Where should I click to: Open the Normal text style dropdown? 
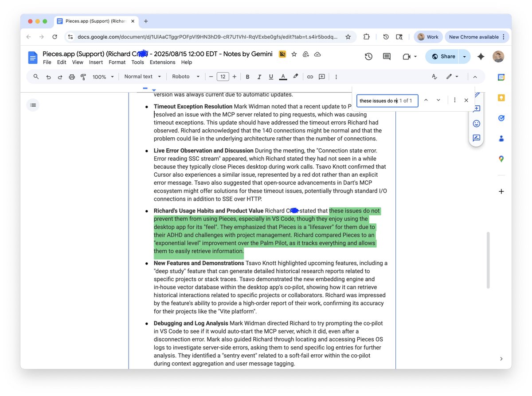[x=143, y=77]
